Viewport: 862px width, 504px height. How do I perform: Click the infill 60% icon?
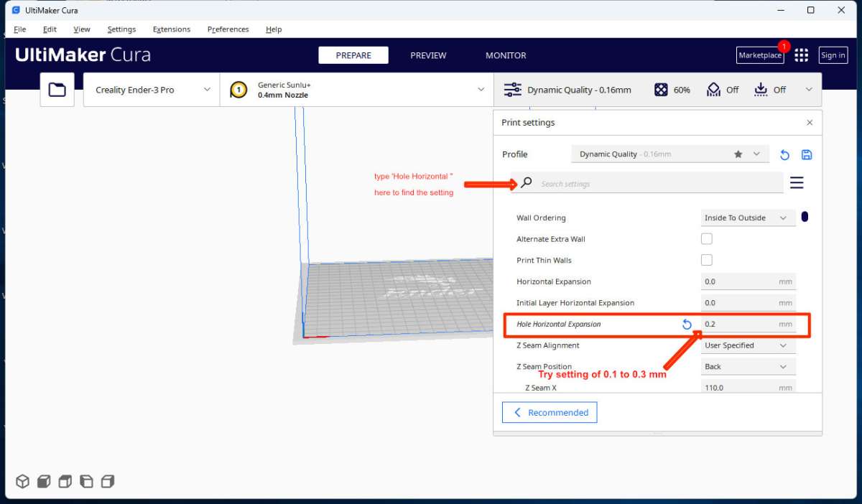(x=661, y=90)
